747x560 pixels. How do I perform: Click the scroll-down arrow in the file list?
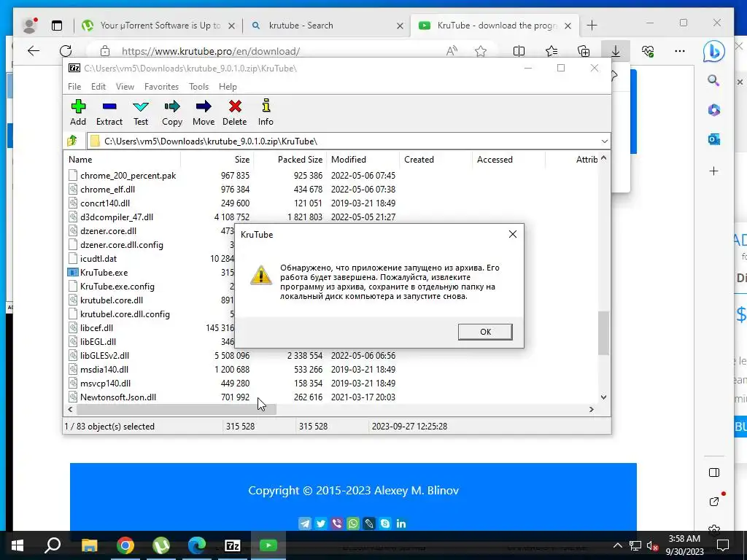(x=603, y=397)
